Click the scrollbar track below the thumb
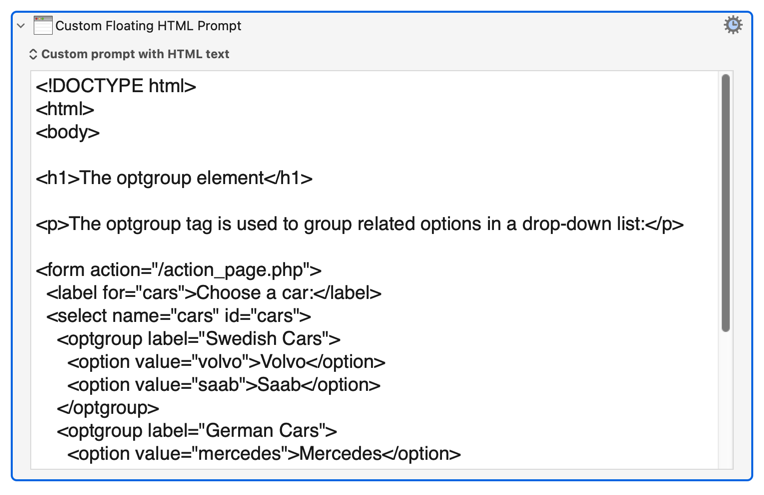764x495 pixels. point(726,400)
